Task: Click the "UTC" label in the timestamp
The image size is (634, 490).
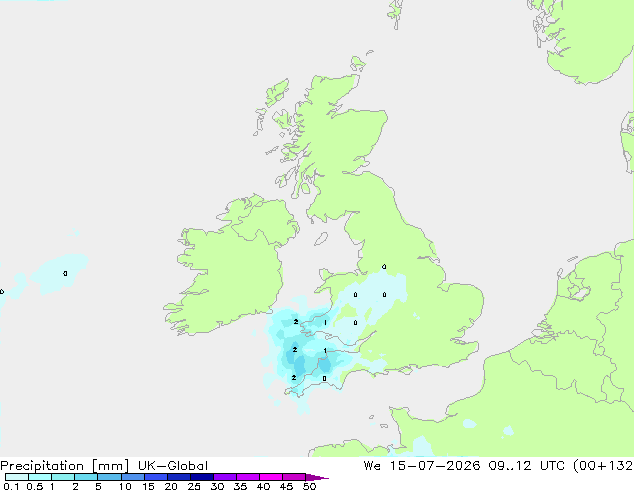Action: click(x=552, y=466)
